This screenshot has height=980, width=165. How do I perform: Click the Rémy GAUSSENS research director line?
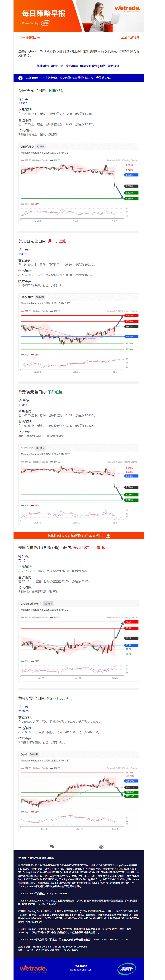pos(43,893)
